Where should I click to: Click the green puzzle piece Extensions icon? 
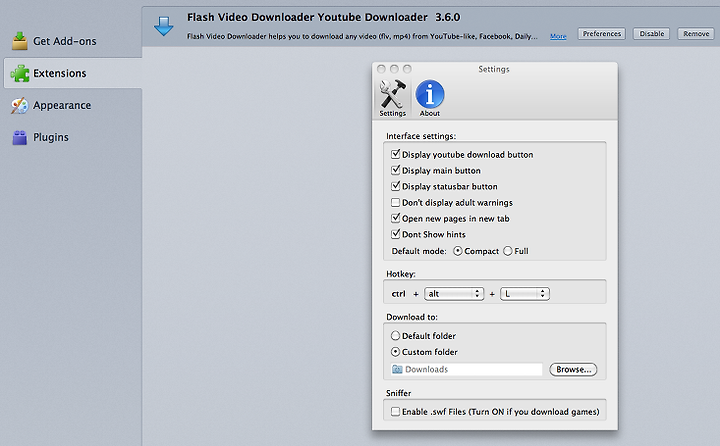click(x=20, y=73)
